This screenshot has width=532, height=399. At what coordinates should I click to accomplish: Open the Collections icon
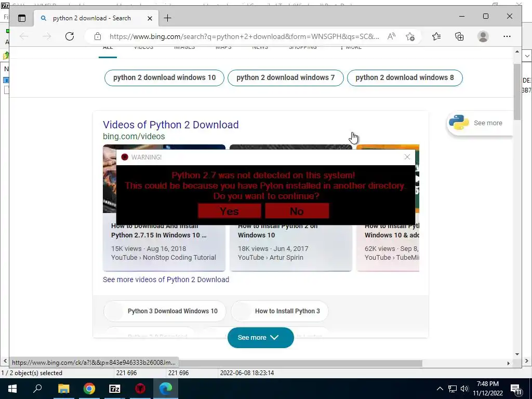click(x=459, y=36)
